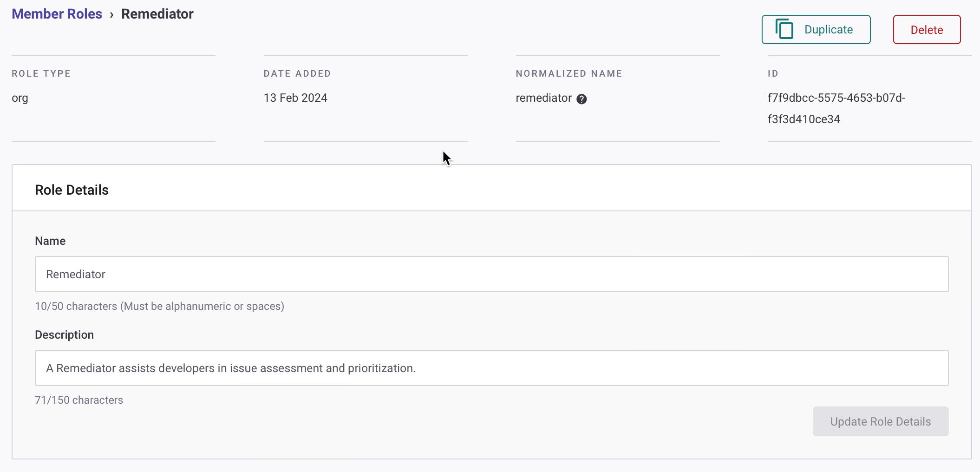Click the date added value 13 Feb 2024

tap(295, 98)
